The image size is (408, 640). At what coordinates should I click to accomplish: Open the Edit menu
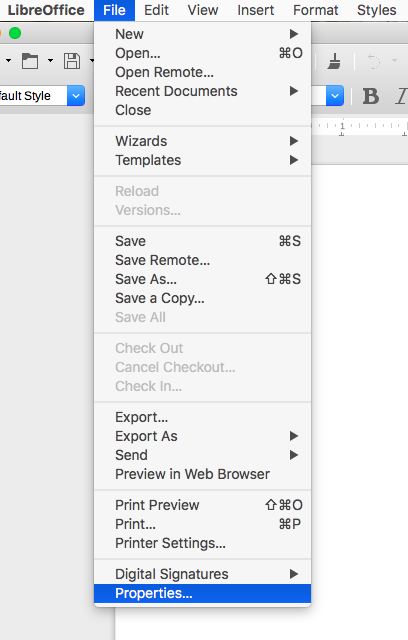(156, 10)
